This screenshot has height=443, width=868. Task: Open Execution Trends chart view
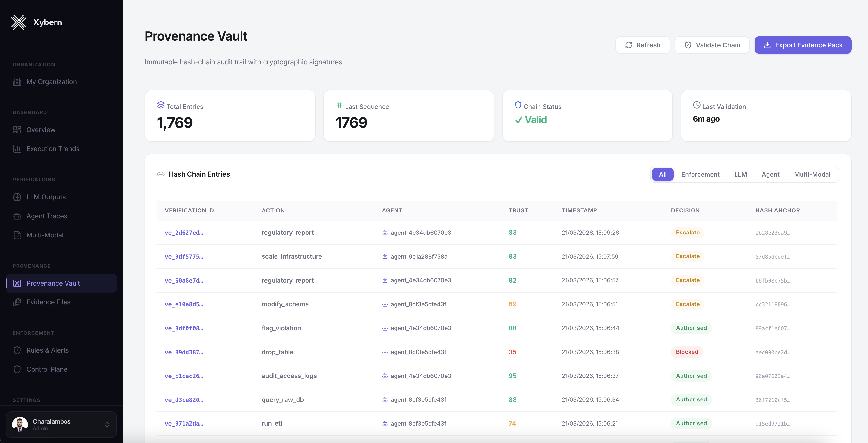point(53,149)
